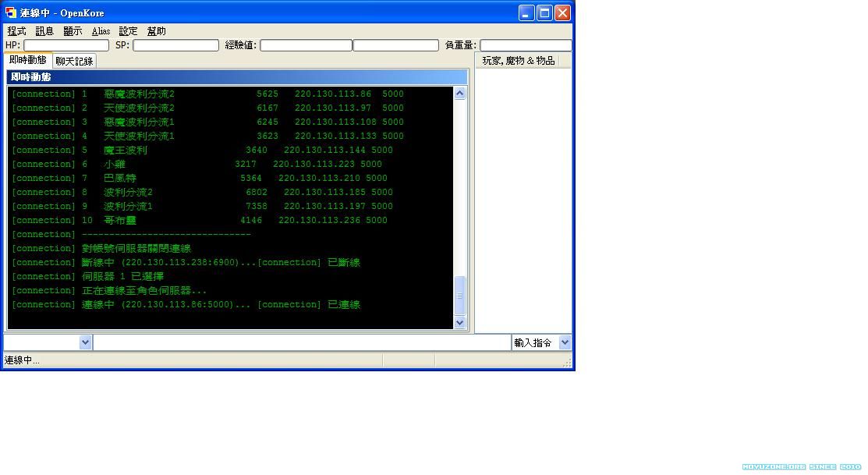
Task: Click the HP status field
Action: coord(66,45)
